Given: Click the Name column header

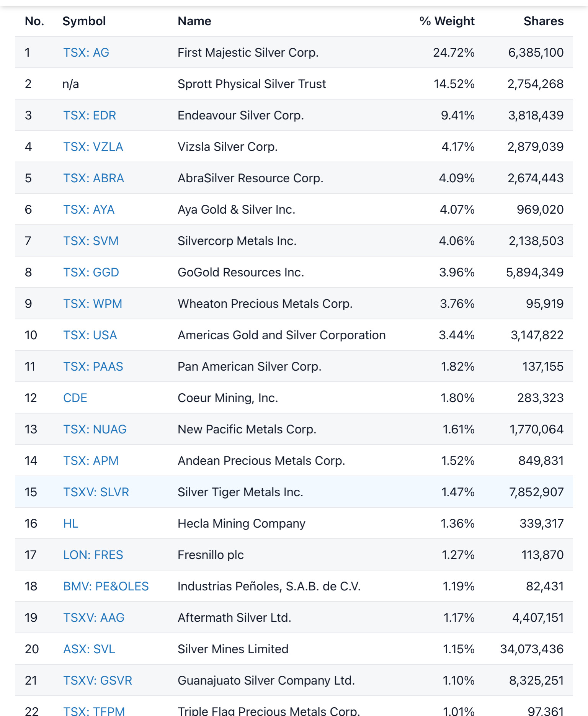Looking at the screenshot, I should [x=194, y=21].
